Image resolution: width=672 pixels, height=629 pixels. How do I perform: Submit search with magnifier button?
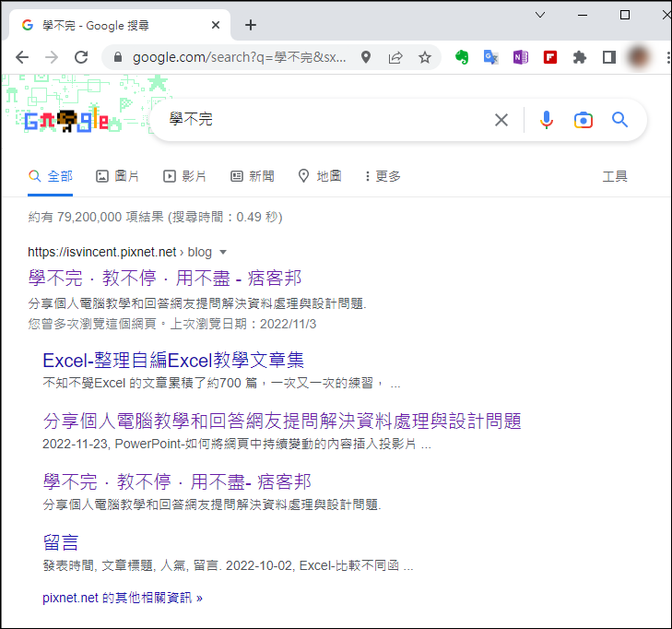pyautogui.click(x=619, y=120)
